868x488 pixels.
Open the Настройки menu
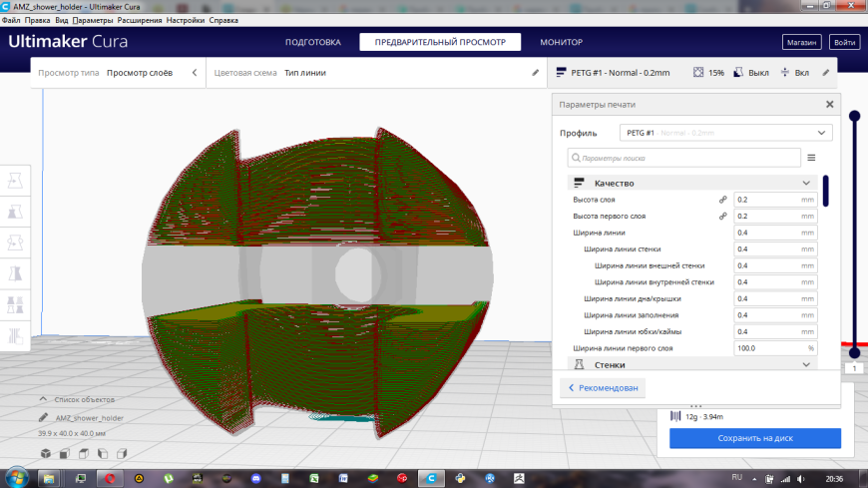pos(186,20)
